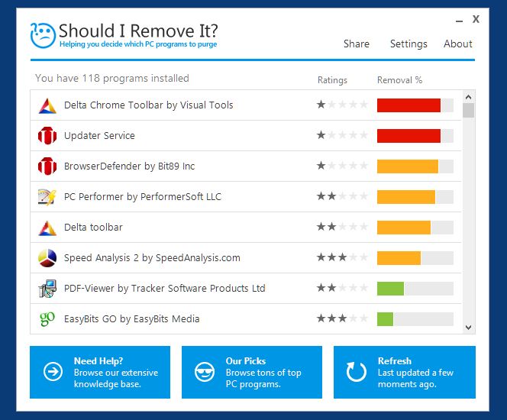Select EasyBits GO by EasyBits Media

(246, 318)
